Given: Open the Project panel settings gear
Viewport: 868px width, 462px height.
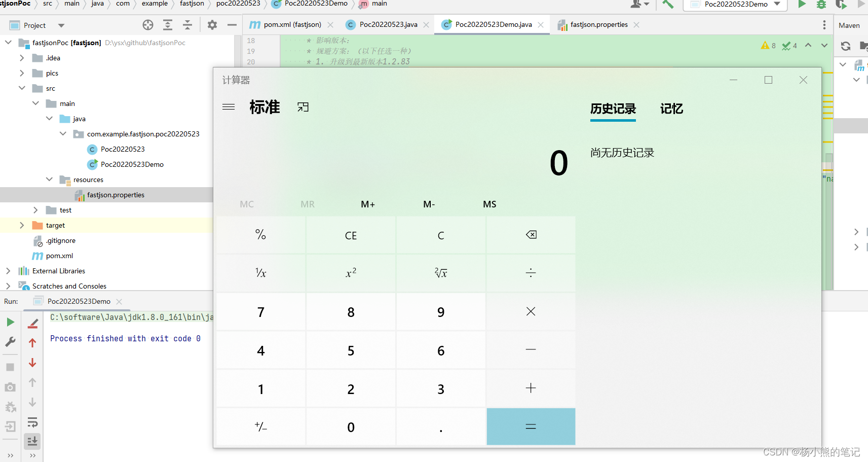Looking at the screenshot, I should pos(212,25).
